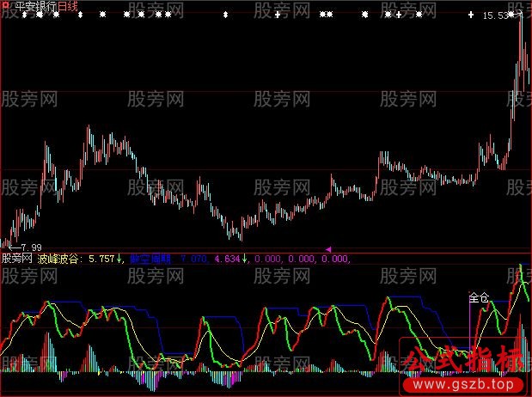Click the down arrow after 4.634
The image size is (532, 397).
tap(245, 258)
